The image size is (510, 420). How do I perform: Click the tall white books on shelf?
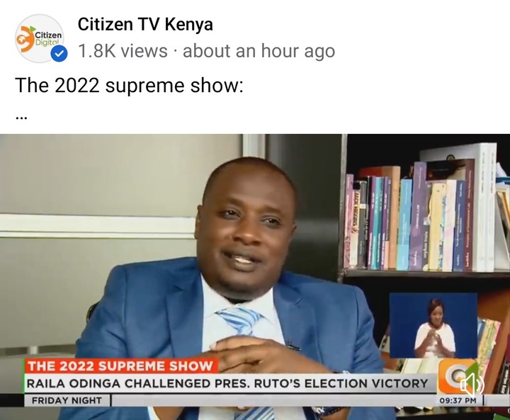pos(484,208)
